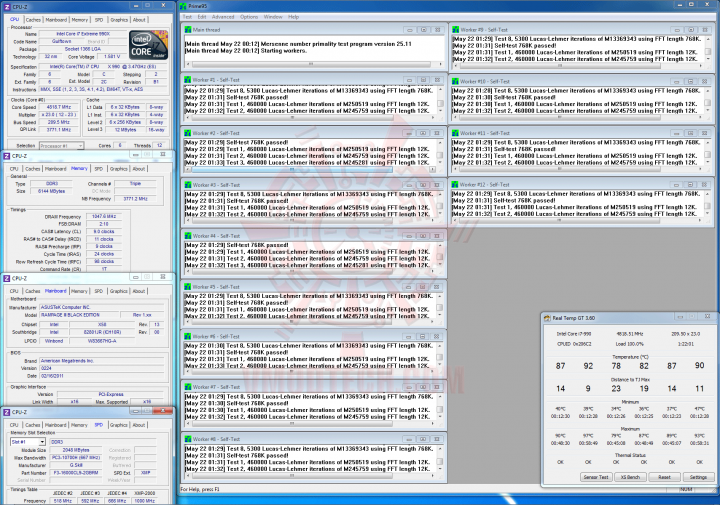Viewport: 720px width, 505px height.
Task: Open the Options menu in Prime95
Action: pyautogui.click(x=249, y=17)
